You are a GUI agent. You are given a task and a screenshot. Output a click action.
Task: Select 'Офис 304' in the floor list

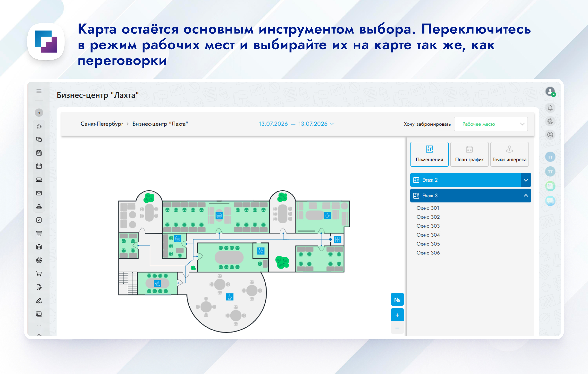pos(428,235)
